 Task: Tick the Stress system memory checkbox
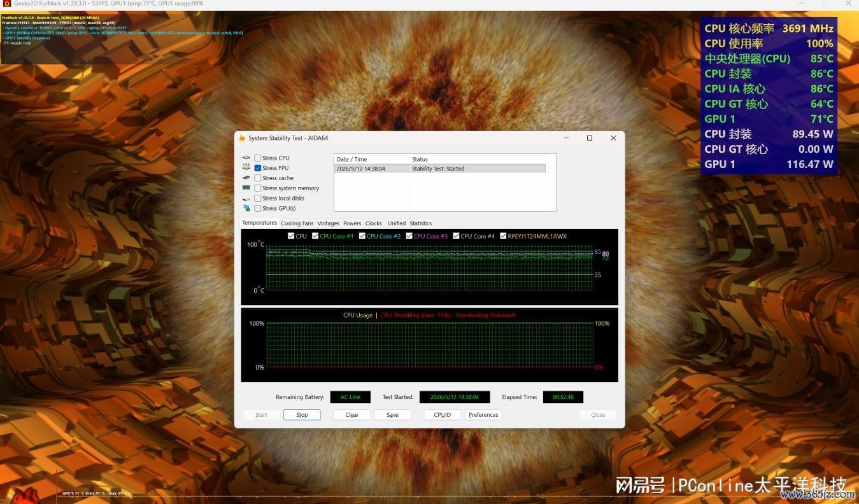click(x=258, y=188)
